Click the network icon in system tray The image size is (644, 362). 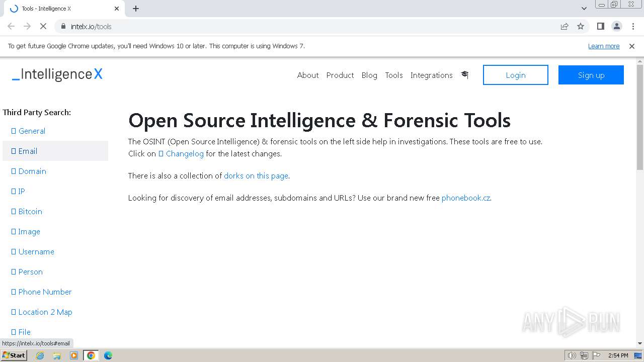(x=584, y=355)
